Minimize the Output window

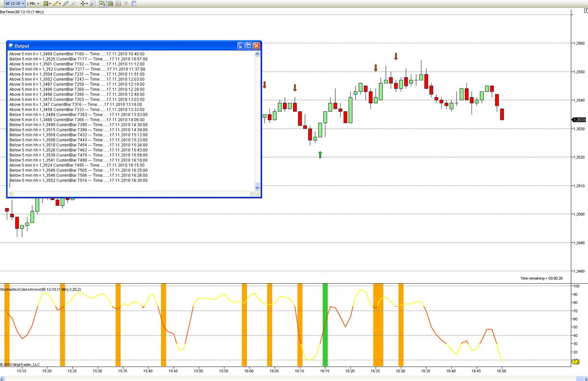[241, 46]
